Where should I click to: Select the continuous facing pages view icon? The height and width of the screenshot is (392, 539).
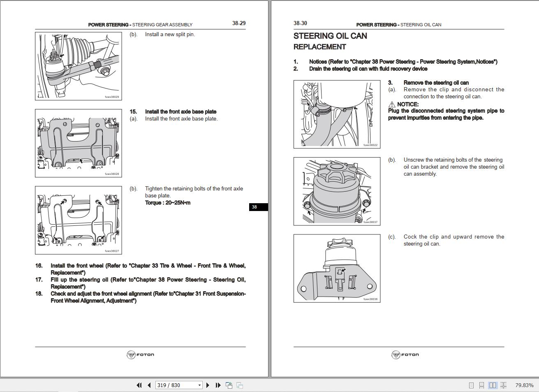click(x=504, y=385)
